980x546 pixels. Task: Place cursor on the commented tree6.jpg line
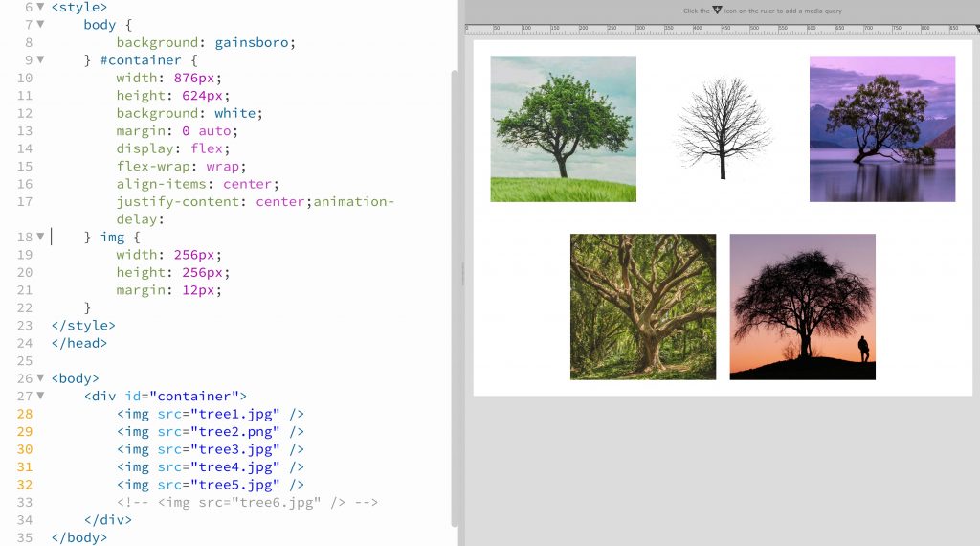coord(247,502)
